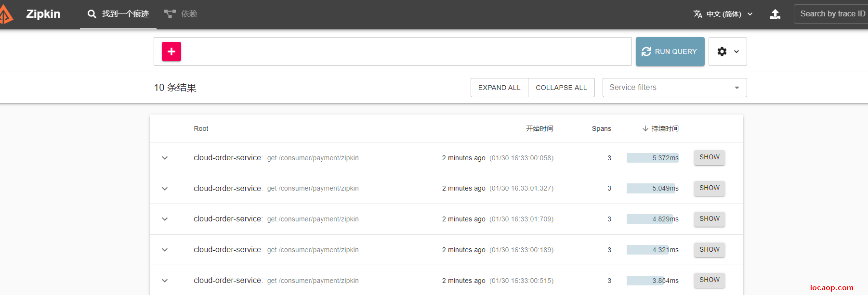Click timestamp 01/30 16:33:00:515
Image resolution: width=868 pixels, height=295 pixels.
point(522,281)
